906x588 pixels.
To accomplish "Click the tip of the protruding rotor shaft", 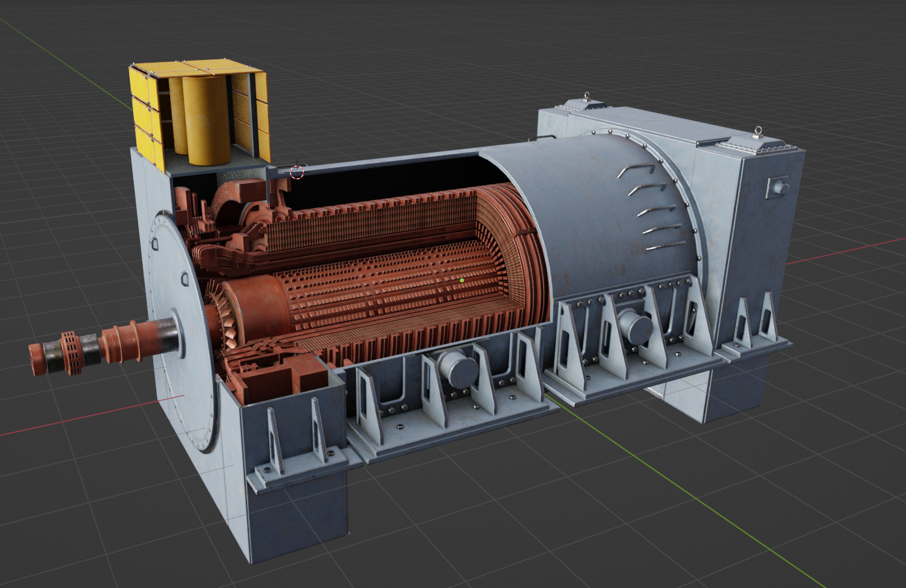I will (x=35, y=359).
